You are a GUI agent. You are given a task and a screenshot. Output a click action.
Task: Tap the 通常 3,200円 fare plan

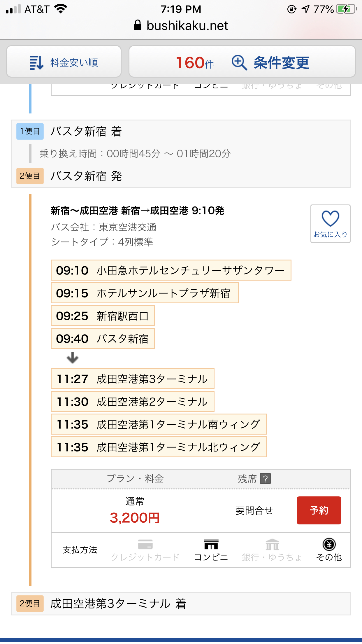click(x=135, y=511)
